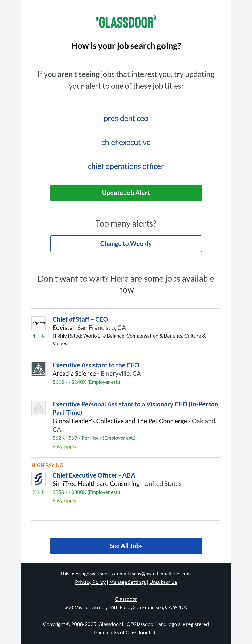The height and width of the screenshot is (644, 252).
Task: Open the Eqvista company logo
Action: (38, 323)
